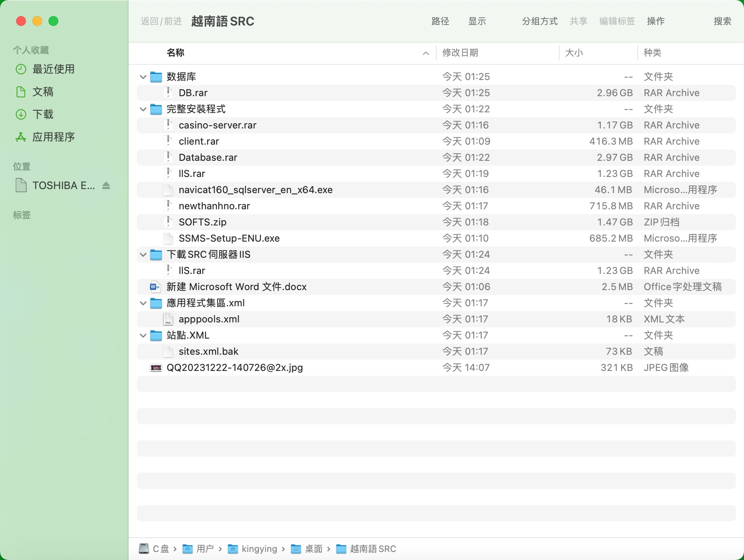Click the 站點.XML folder icon
Viewport: 744px width, 560px height.
(156, 335)
